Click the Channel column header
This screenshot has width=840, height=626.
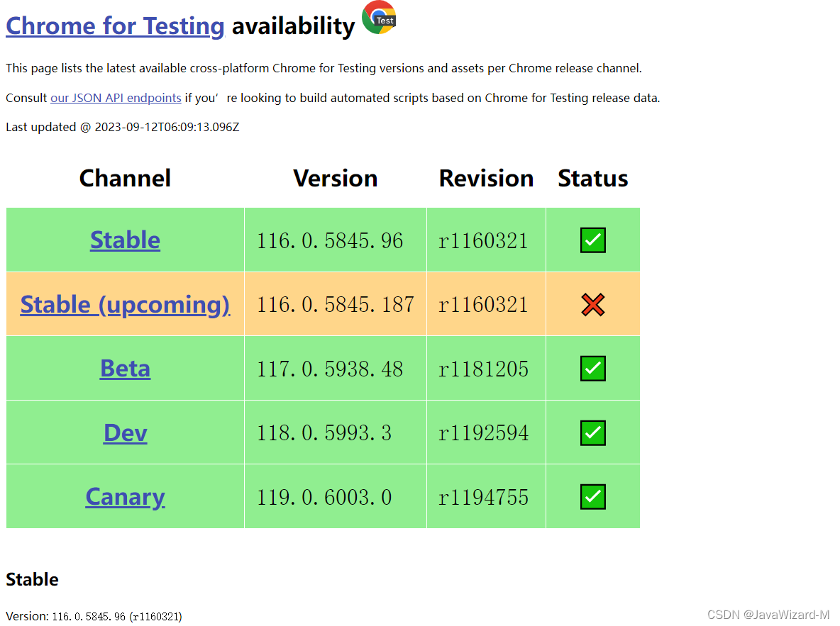pos(125,179)
